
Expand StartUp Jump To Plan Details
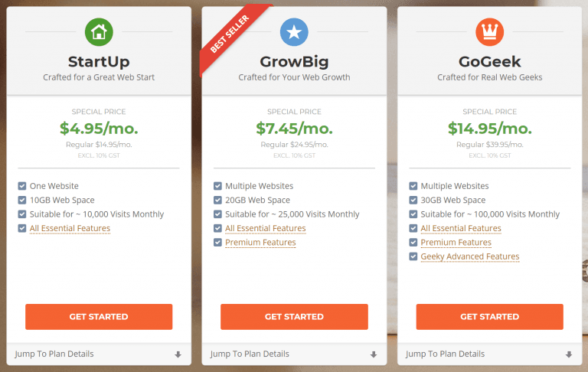coord(99,354)
